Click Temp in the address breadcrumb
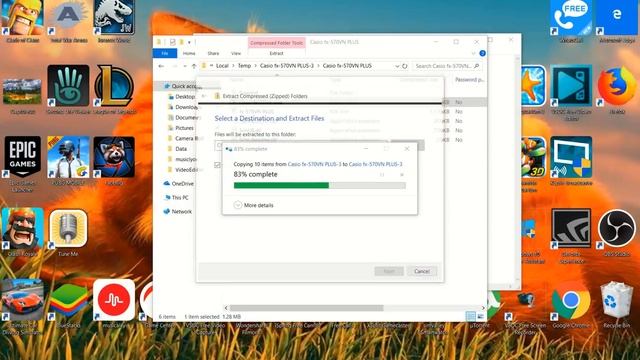The width and height of the screenshot is (640, 360). (x=244, y=66)
